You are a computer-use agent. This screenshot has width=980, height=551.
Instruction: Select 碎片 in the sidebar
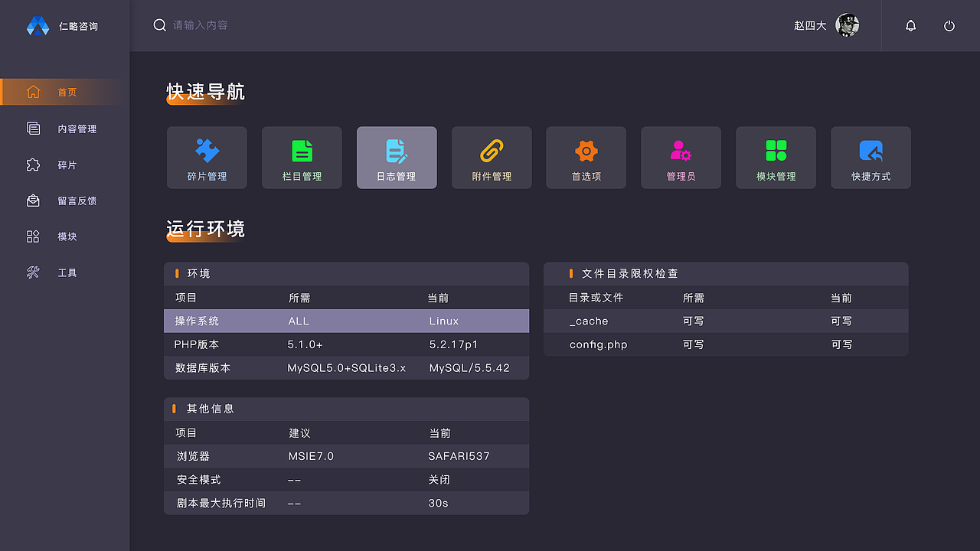(65, 165)
